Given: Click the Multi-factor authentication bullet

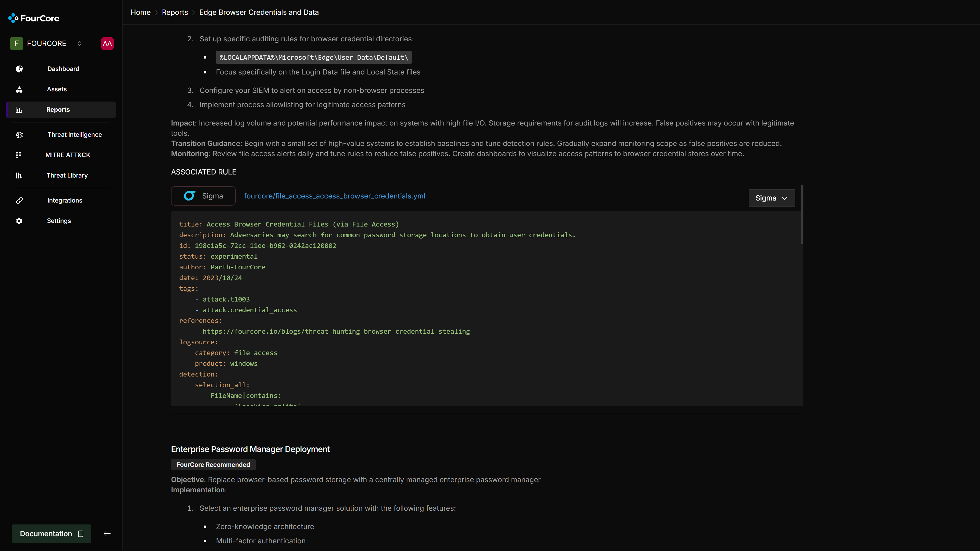Looking at the screenshot, I should tap(261, 541).
